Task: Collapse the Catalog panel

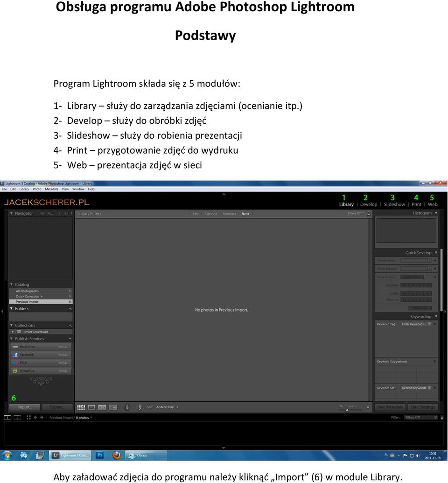Action: [11, 284]
